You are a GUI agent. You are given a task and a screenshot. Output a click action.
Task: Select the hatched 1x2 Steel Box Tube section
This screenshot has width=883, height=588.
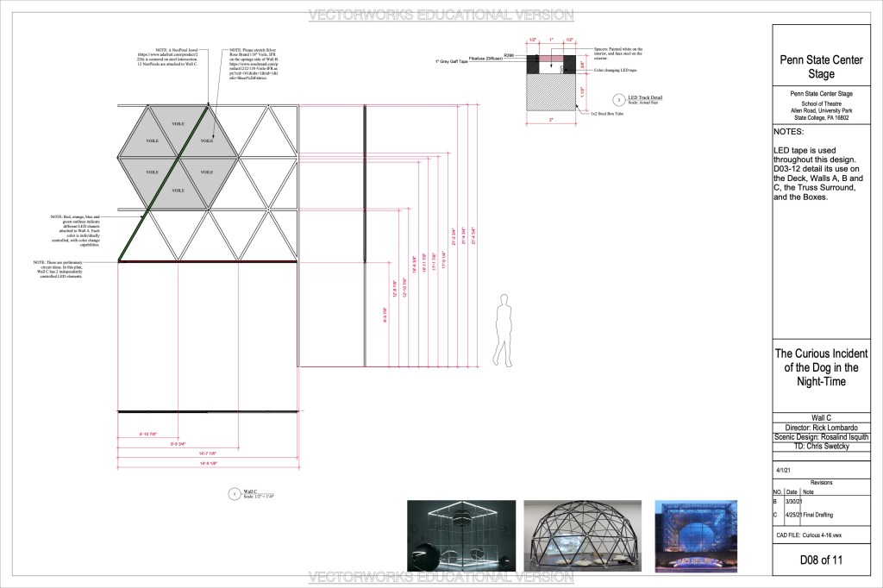551,89
